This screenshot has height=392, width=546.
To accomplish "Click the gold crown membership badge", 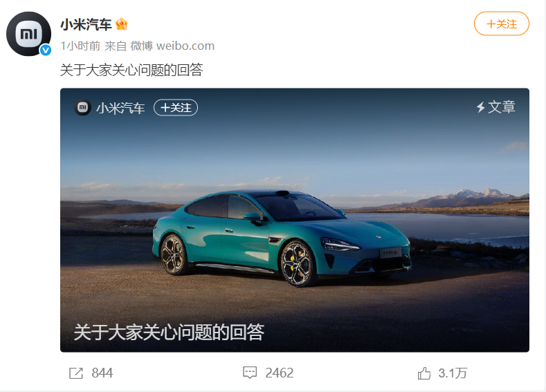I will point(122,24).
